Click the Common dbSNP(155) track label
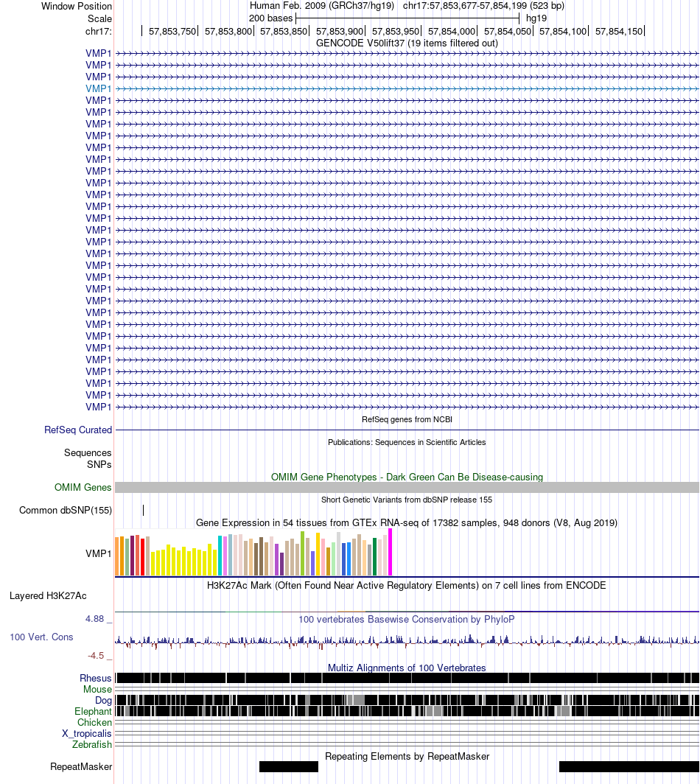700x784 pixels. pyautogui.click(x=66, y=510)
